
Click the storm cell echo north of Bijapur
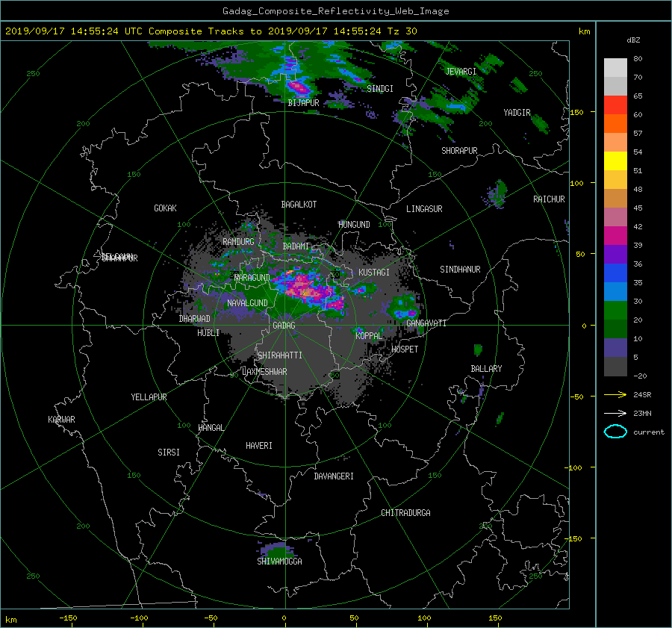pos(299,87)
